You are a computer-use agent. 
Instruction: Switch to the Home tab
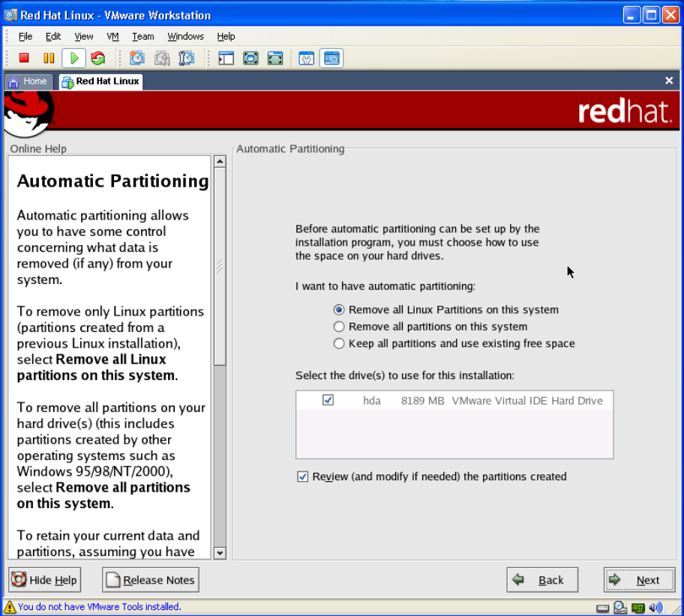click(28, 81)
